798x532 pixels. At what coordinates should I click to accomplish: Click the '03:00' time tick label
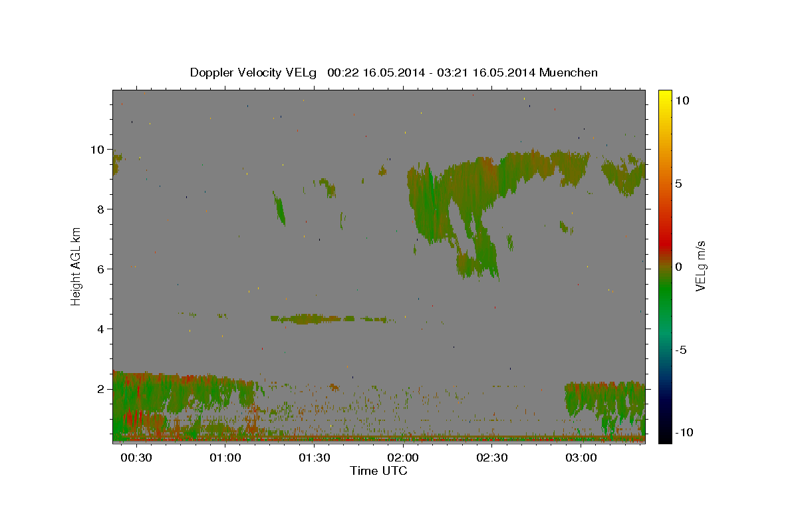click(581, 458)
